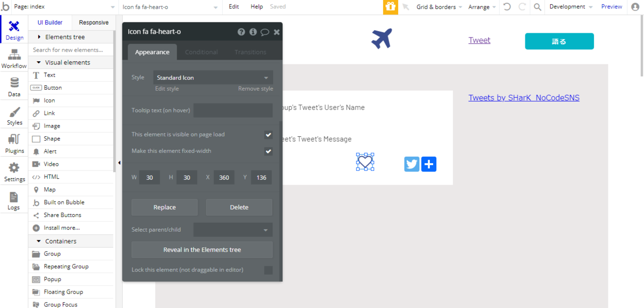Open the Page: index dropdown

point(64,7)
